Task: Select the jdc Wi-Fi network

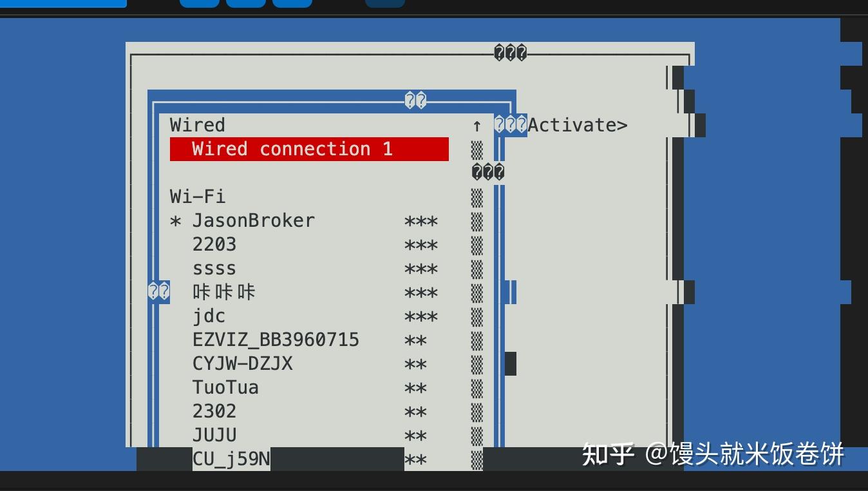Action: (x=309, y=316)
